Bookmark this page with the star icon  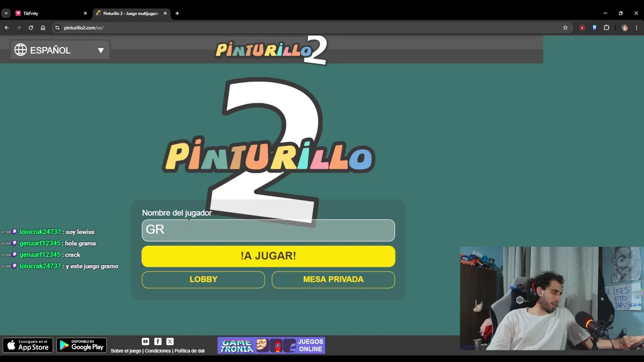point(566,28)
